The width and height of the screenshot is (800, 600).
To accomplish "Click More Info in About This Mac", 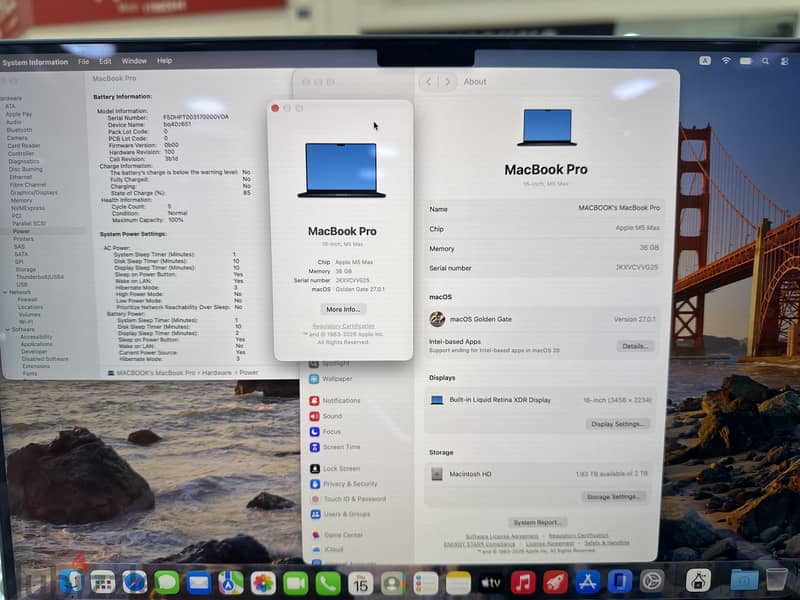I will 343,309.
